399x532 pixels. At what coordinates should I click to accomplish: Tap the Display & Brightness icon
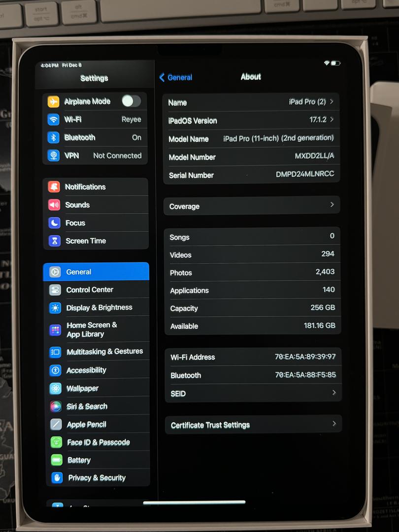(55, 308)
